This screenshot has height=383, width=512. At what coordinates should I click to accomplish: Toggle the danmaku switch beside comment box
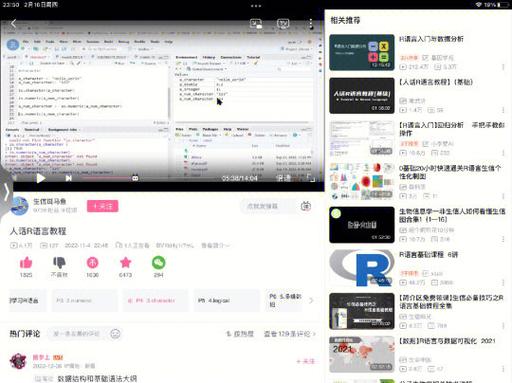[x=306, y=206]
